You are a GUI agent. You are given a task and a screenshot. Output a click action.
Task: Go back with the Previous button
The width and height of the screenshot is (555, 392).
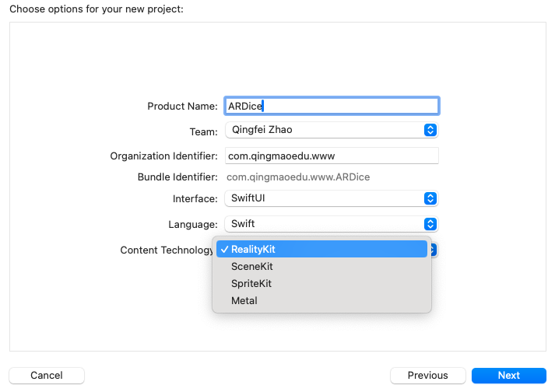pos(427,376)
